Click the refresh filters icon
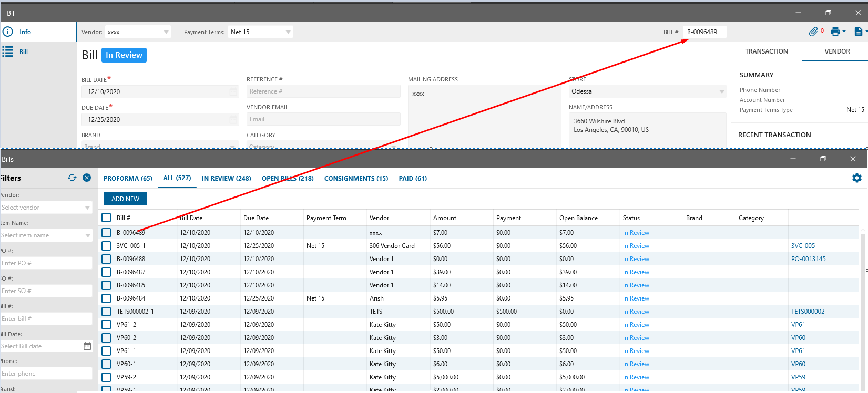 tap(72, 178)
